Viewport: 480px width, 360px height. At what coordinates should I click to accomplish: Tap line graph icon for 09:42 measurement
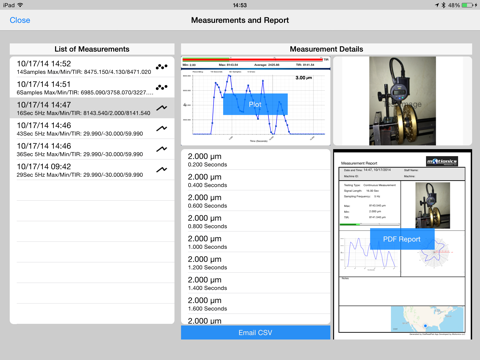(x=162, y=170)
